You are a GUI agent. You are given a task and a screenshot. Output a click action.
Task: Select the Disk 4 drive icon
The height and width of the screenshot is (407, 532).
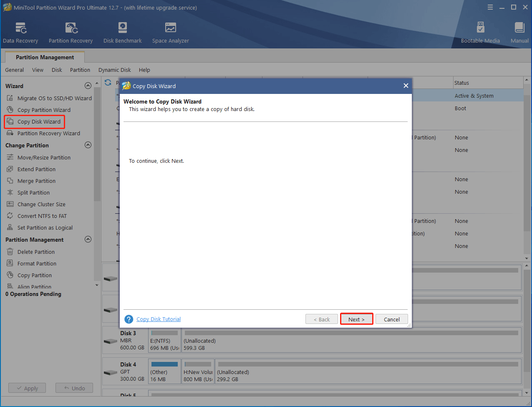click(111, 372)
